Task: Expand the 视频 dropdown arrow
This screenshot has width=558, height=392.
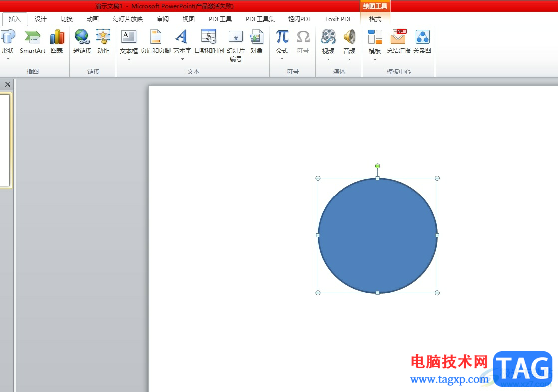Action: 328,60
